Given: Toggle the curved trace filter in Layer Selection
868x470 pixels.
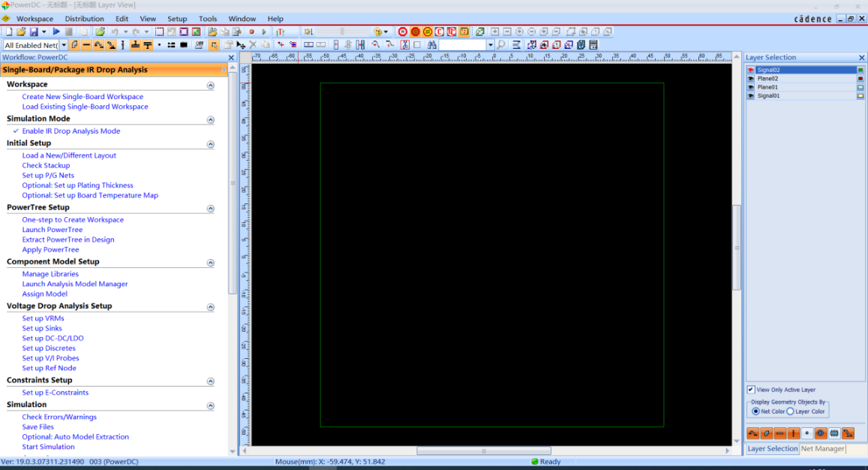Looking at the screenshot, I should 753,433.
